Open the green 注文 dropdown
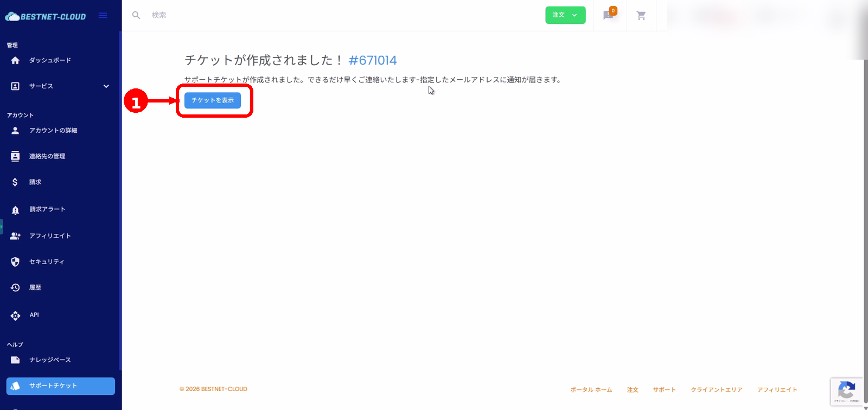The height and width of the screenshot is (410, 868). pos(565,15)
